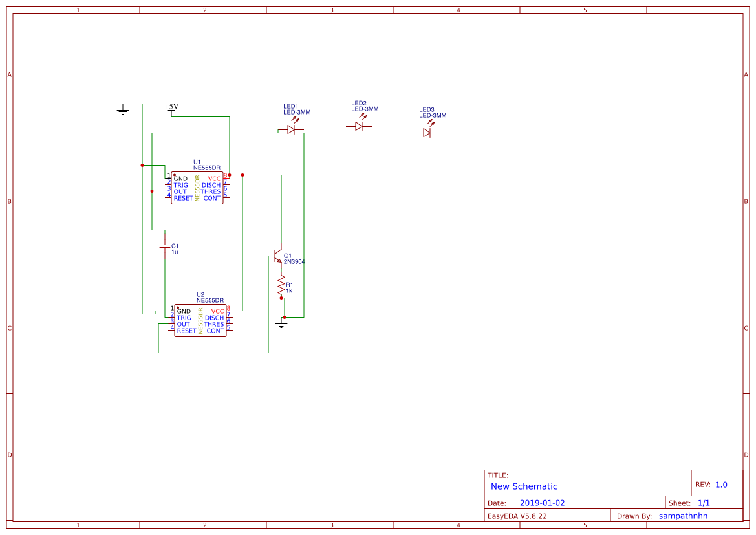Image resolution: width=756 pixels, height=535 pixels.
Task: Click the junction dot at U1 OUT wire
Action: coord(152,191)
